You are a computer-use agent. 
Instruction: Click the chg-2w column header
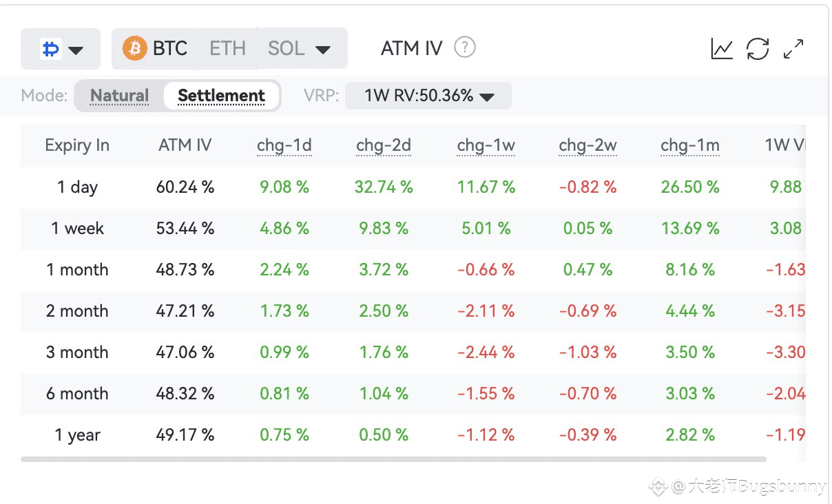point(587,145)
